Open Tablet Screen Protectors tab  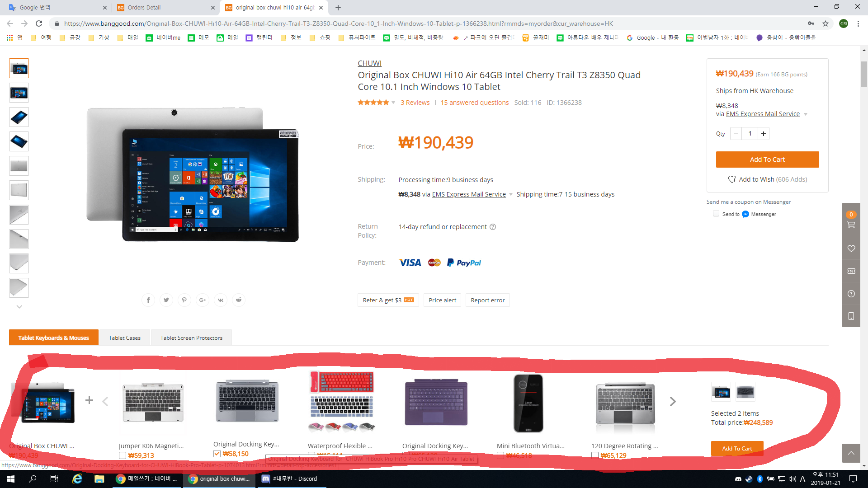(191, 338)
